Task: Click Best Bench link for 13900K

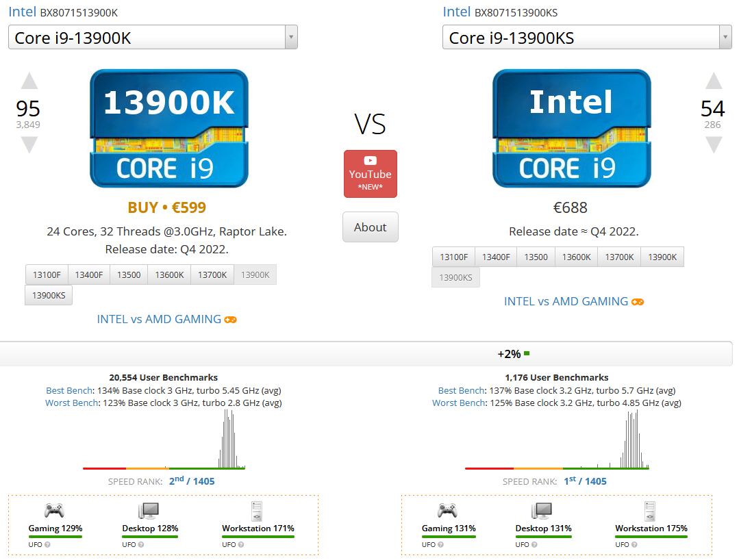Action: click(69, 390)
